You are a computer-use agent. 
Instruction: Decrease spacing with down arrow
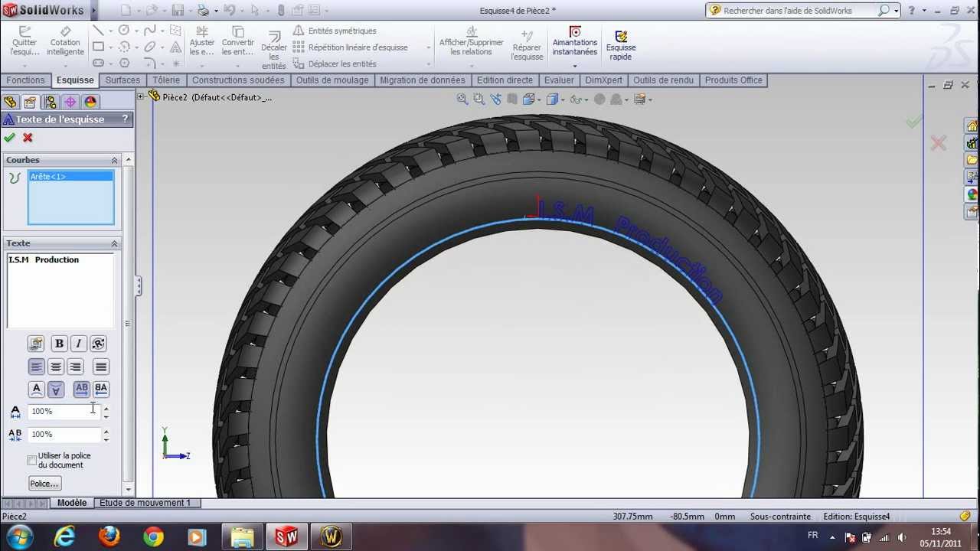click(x=106, y=439)
